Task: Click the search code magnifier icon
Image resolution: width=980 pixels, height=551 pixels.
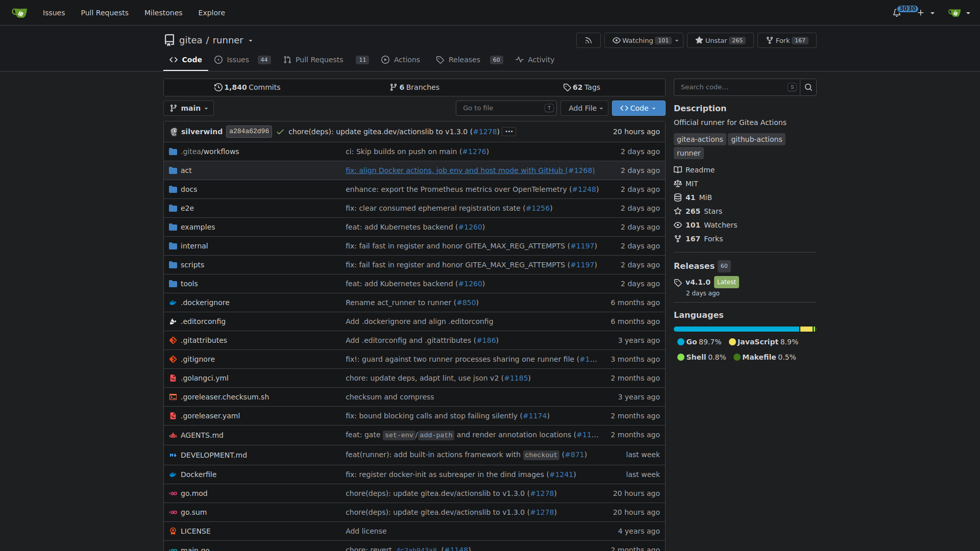Action: click(x=808, y=87)
